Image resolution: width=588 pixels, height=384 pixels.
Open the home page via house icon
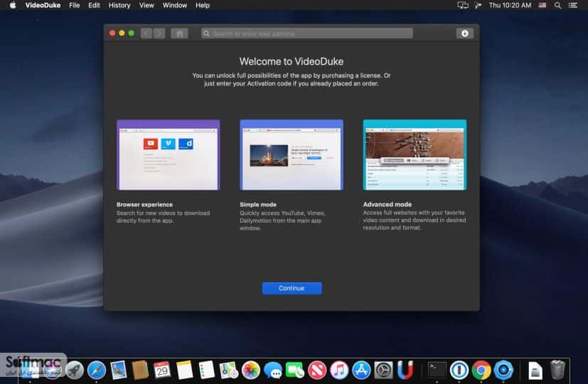tap(179, 33)
